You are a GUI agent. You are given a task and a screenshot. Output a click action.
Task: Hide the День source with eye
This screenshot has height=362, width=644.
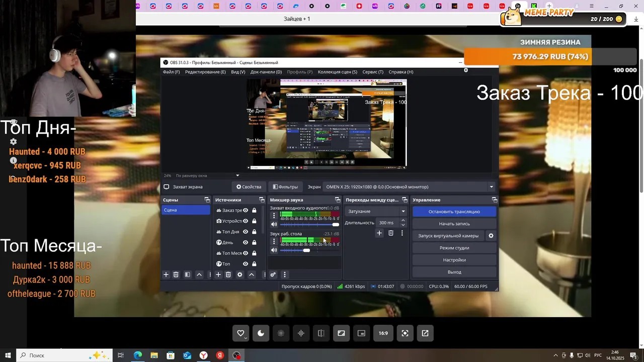click(x=246, y=242)
